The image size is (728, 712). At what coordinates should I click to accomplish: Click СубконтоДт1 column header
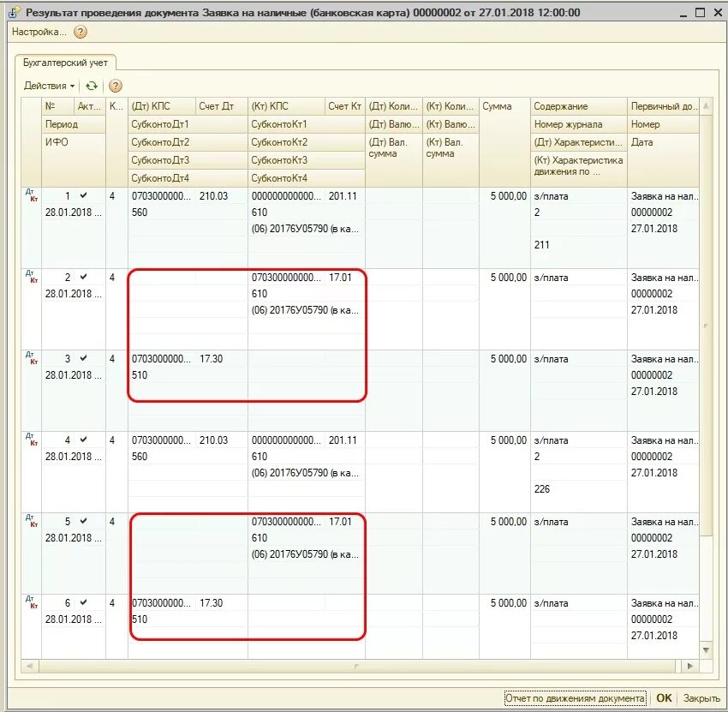pyautogui.click(x=188, y=124)
